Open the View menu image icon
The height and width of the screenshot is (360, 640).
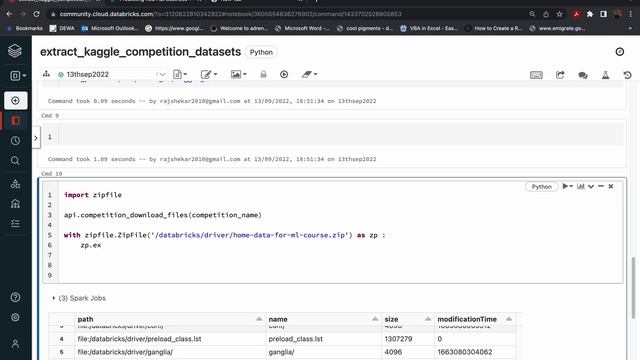click(x=238, y=74)
